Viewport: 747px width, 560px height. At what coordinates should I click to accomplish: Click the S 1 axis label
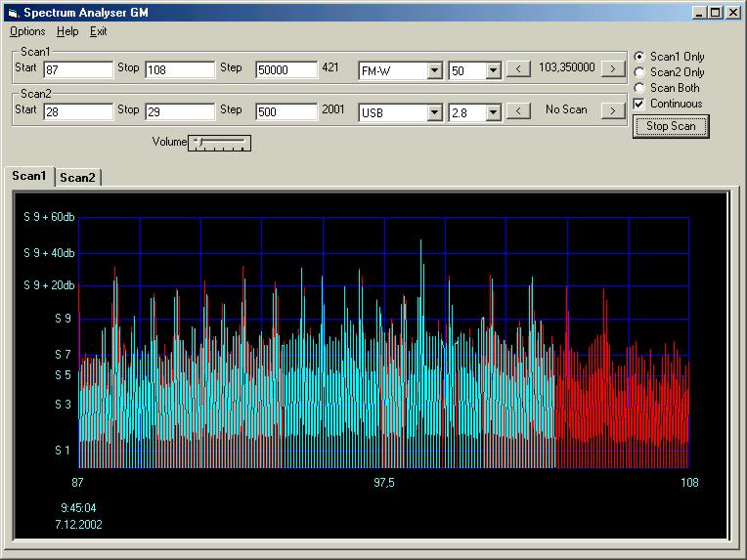[63, 450]
